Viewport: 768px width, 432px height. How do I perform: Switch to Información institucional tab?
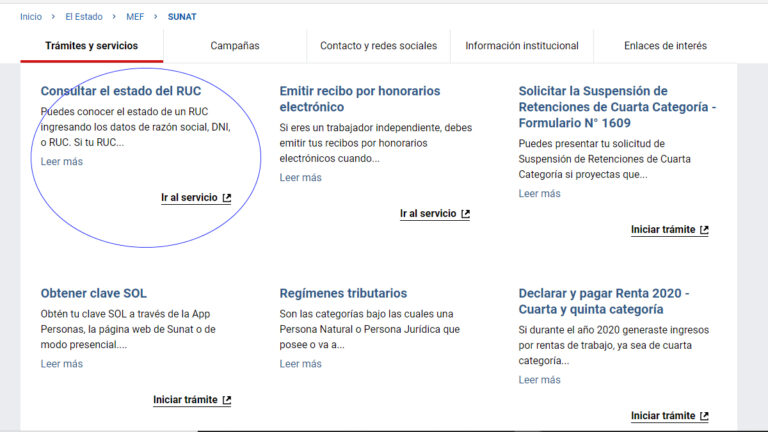coord(522,46)
